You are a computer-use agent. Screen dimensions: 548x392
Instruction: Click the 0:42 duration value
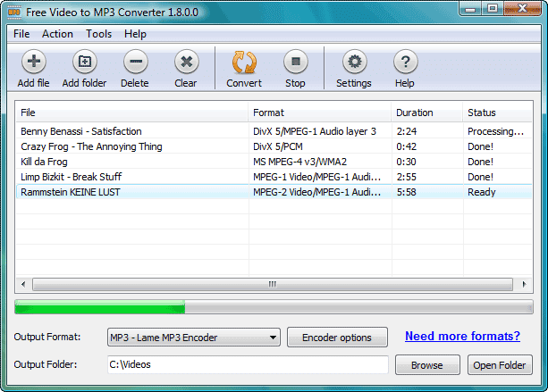coord(406,146)
